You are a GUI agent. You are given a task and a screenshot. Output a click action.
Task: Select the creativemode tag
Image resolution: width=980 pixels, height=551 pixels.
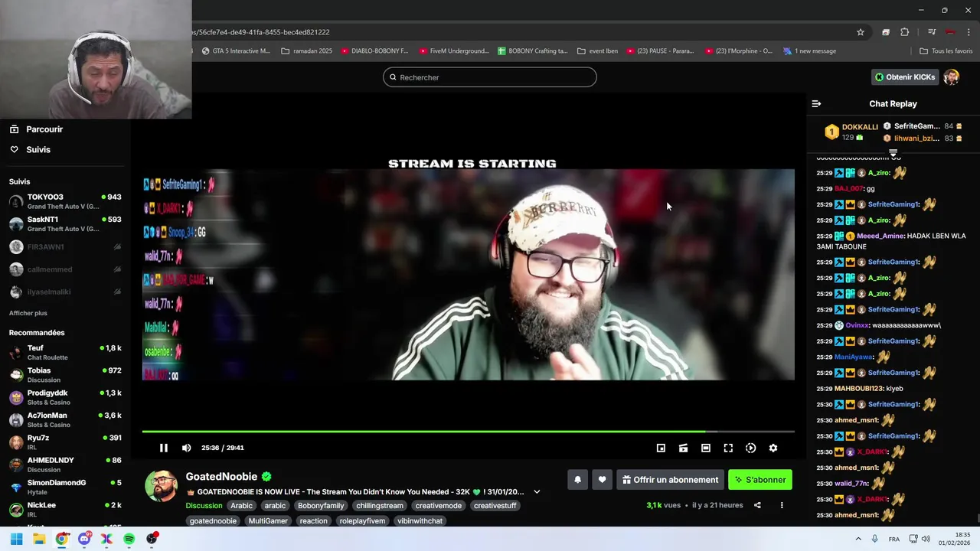[x=439, y=506]
